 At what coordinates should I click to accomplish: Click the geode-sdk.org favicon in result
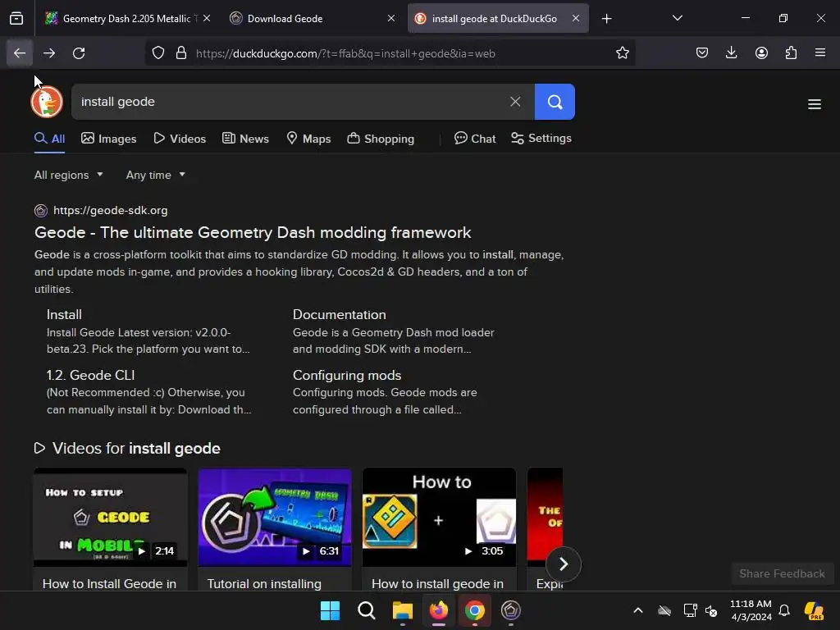41,211
